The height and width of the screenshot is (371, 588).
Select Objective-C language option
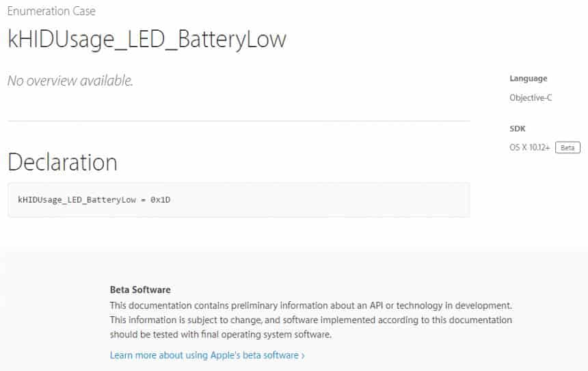(531, 98)
